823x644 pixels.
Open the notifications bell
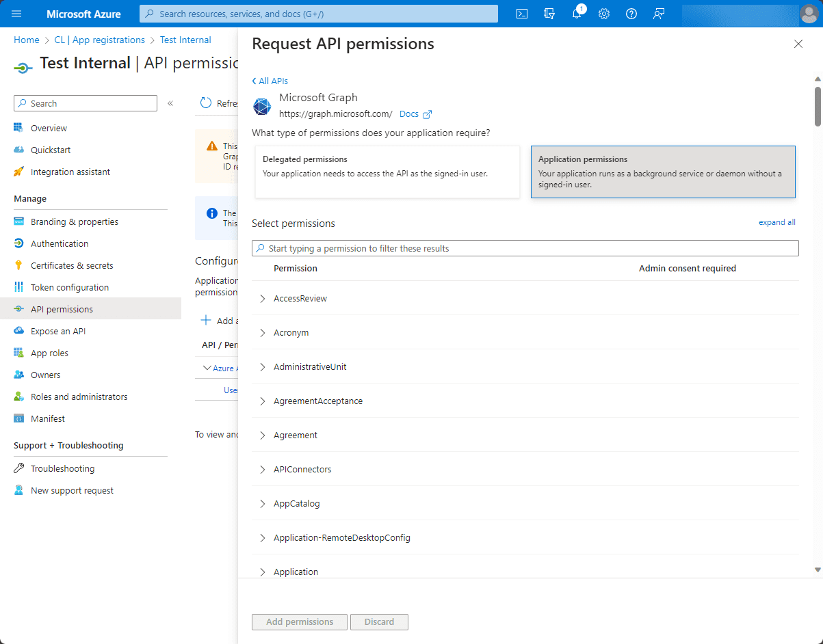click(577, 14)
